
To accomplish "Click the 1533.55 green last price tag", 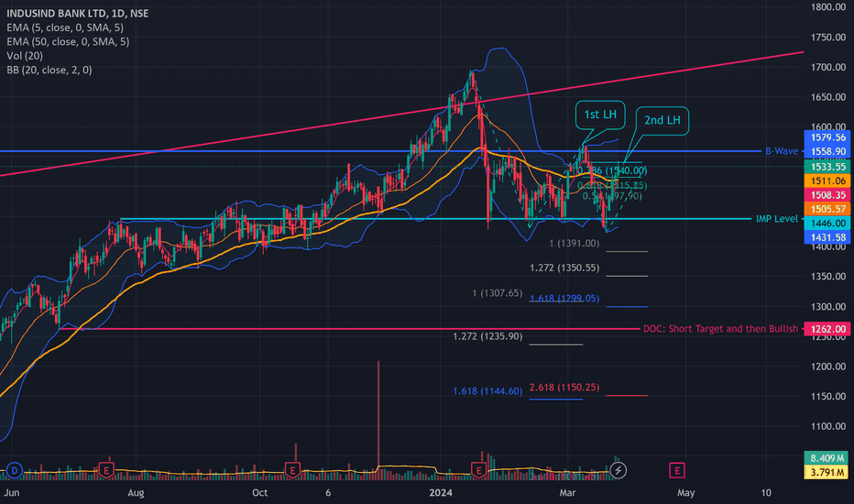I will click(827, 167).
